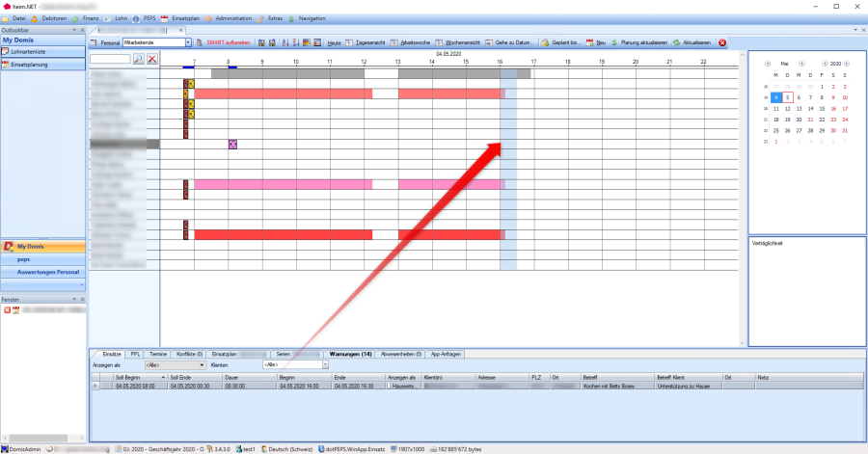Select May 15 in the mini calendar

point(822,108)
